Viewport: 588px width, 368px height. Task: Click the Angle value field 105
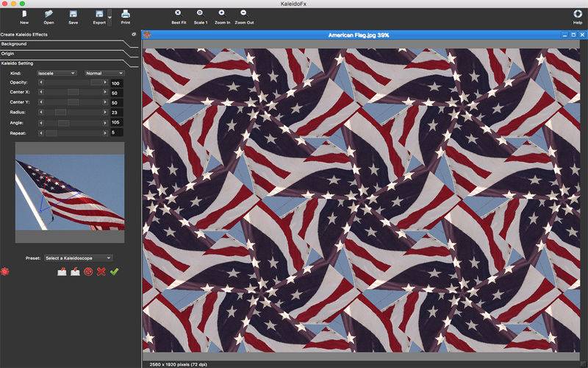click(117, 122)
